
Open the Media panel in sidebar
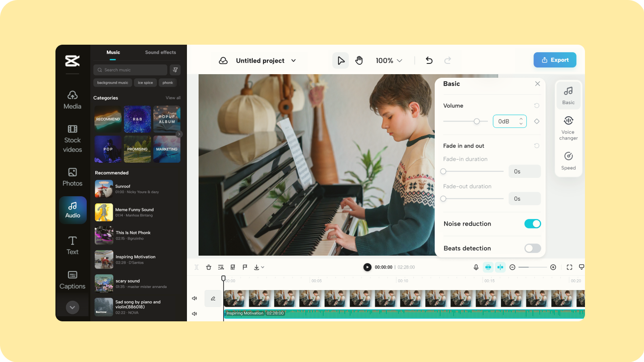coord(72,100)
